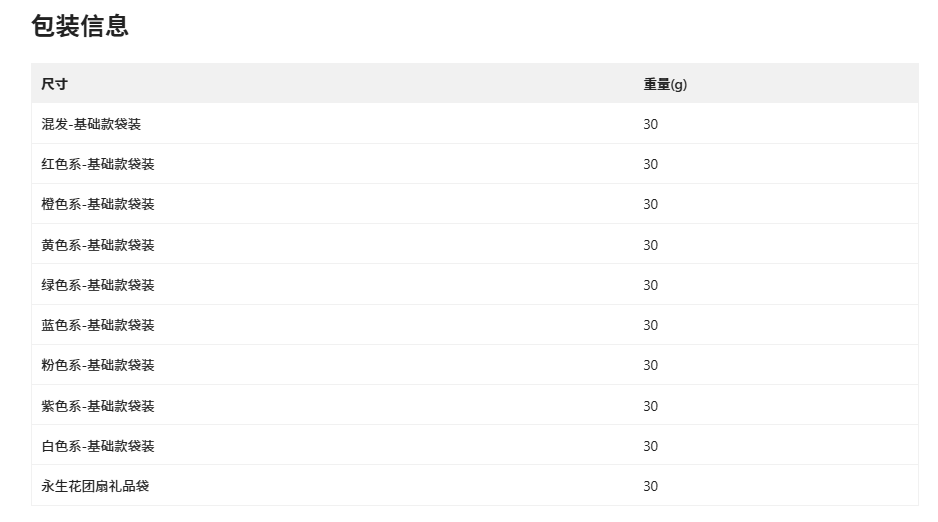938x522 pixels.
Task: Click the 橙色系-基础款袋装 cell
Action: point(98,204)
